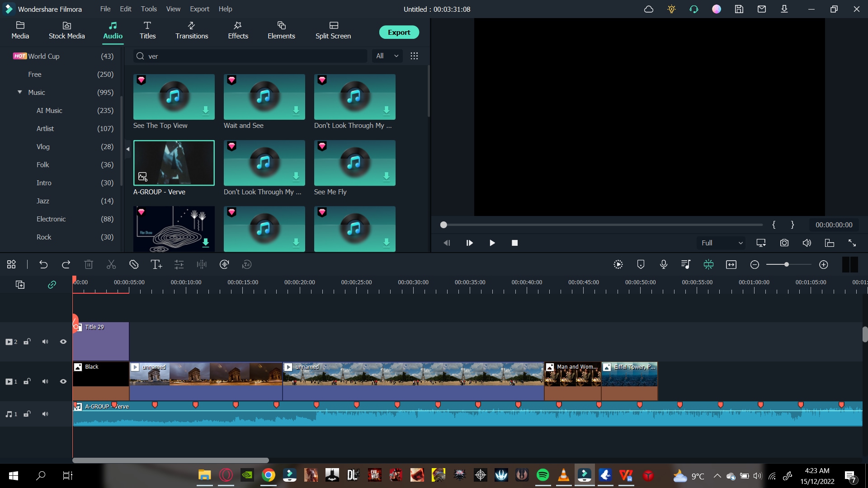Click the color grading icon in toolbar
Screen dimensions: 868x488
(179, 264)
